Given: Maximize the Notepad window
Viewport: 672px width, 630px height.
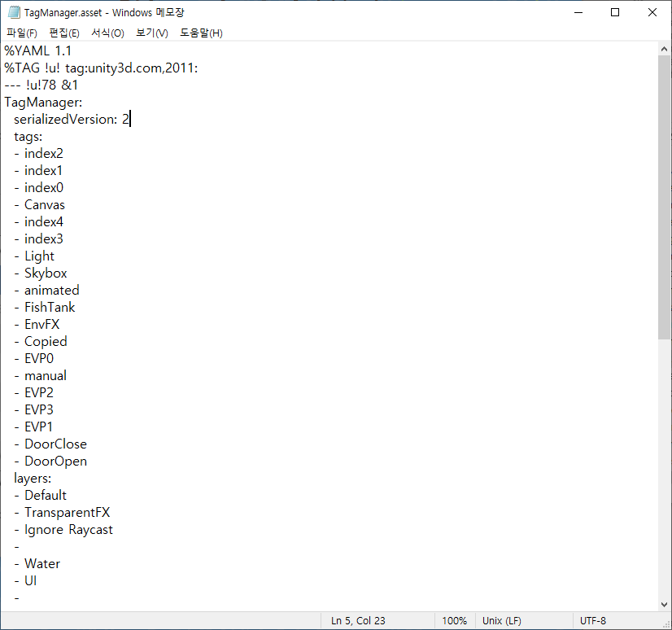Looking at the screenshot, I should click(615, 12).
